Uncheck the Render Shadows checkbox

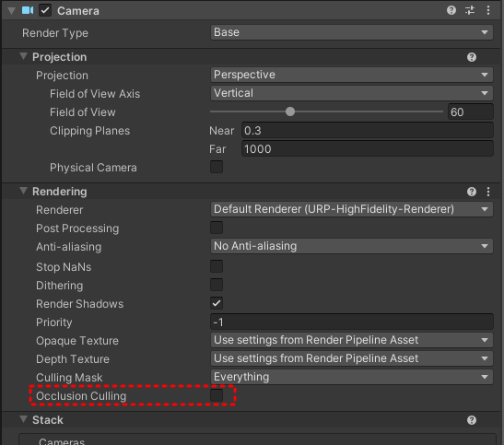click(217, 303)
